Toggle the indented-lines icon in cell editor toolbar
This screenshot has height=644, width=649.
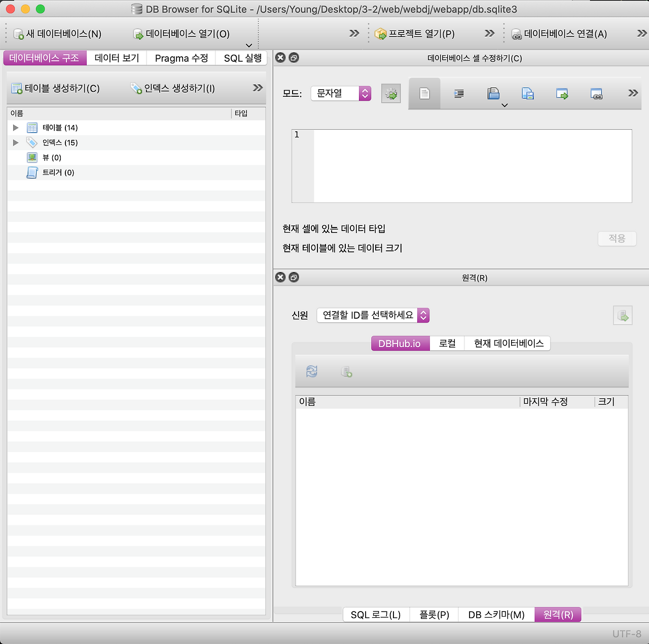pyautogui.click(x=459, y=94)
